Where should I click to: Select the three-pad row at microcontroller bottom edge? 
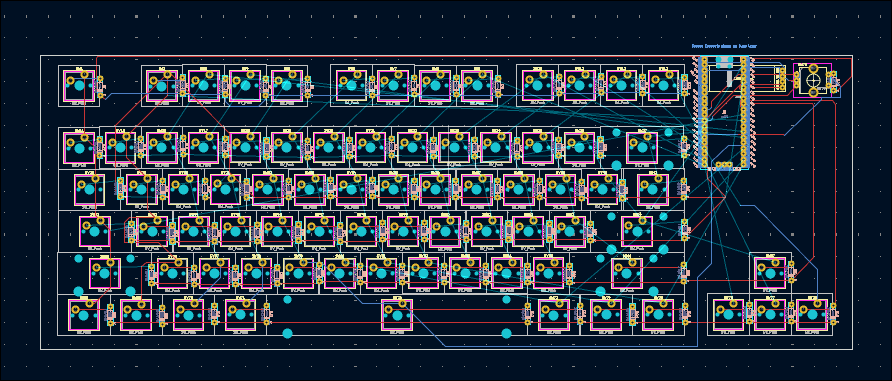click(724, 165)
